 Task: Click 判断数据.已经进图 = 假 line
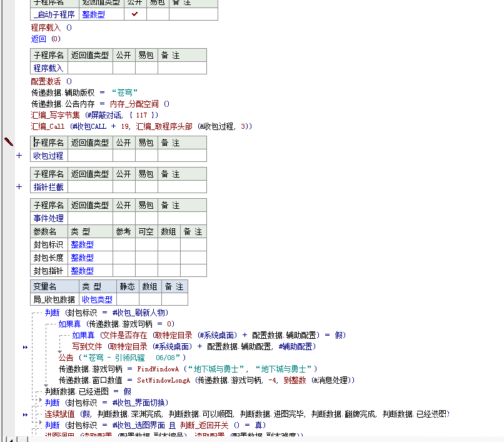point(88,391)
